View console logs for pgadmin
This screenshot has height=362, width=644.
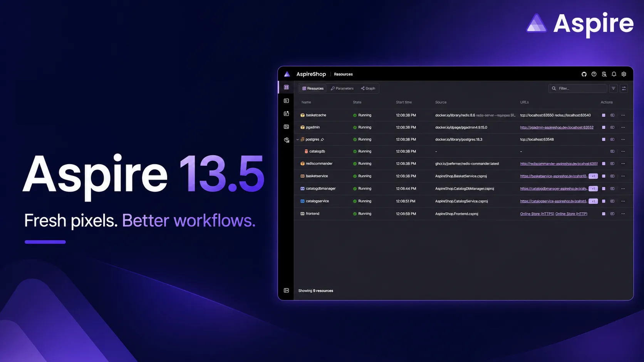click(612, 127)
